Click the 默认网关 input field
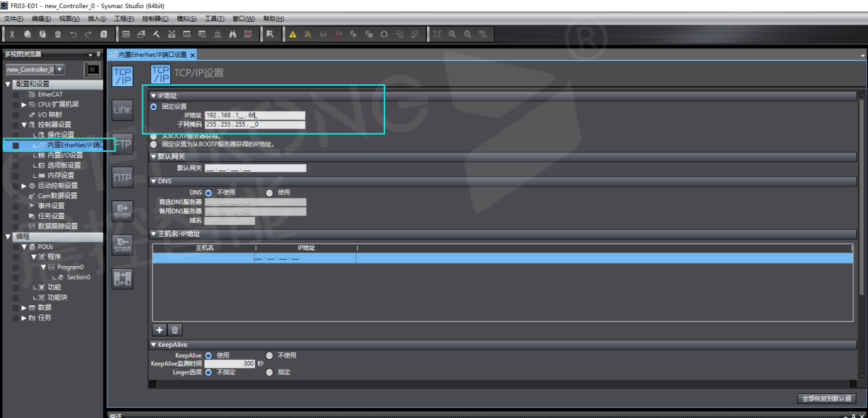Viewport: 868px width, 418px height. 255,168
